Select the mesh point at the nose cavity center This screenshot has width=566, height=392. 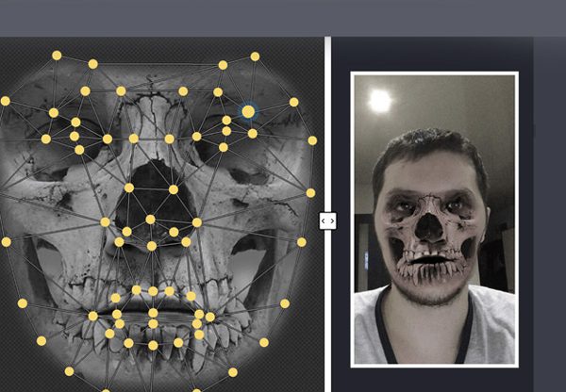[151, 220]
